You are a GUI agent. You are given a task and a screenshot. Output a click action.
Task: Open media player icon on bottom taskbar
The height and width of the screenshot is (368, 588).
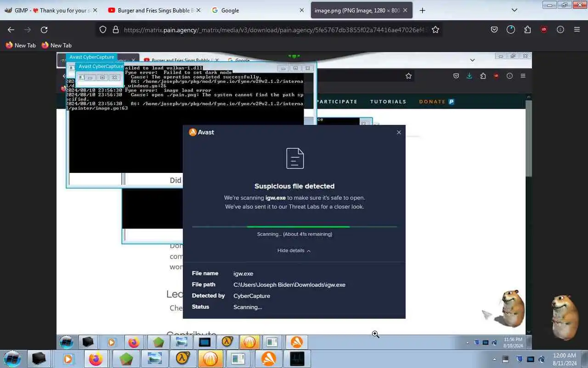pyautogui.click(x=68, y=359)
